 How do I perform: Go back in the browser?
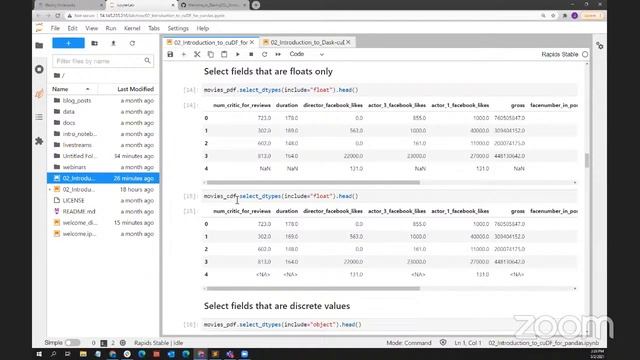[x=38, y=16]
